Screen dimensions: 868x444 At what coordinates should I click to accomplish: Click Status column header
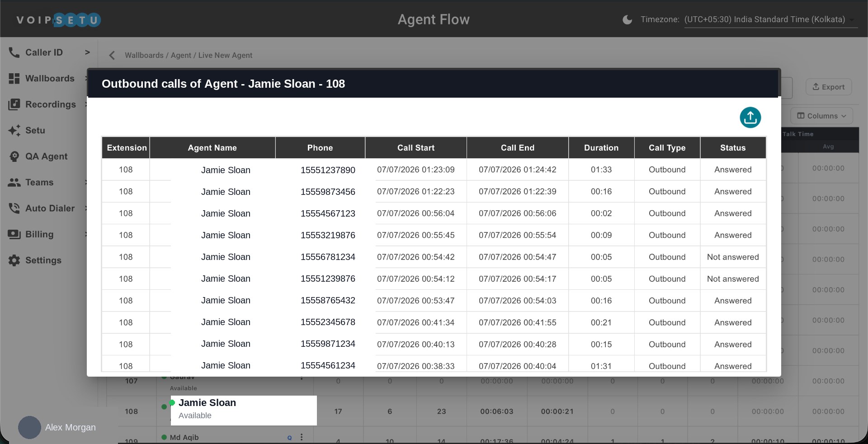733,148
